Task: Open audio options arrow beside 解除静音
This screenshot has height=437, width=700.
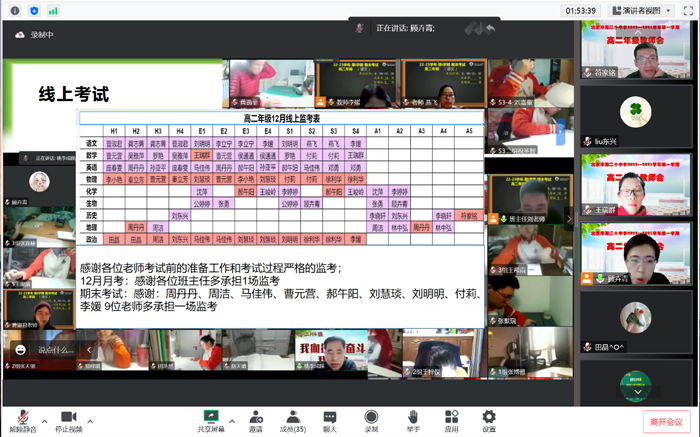Action: tap(44, 421)
